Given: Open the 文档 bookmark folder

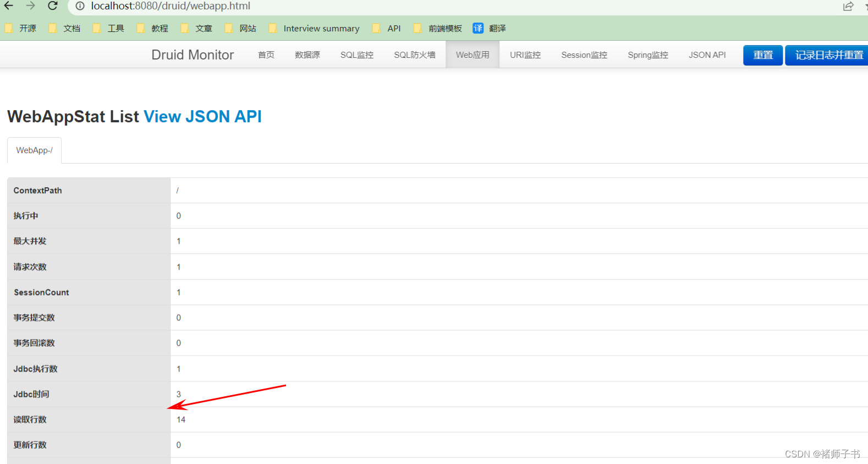Looking at the screenshot, I should 65,28.
